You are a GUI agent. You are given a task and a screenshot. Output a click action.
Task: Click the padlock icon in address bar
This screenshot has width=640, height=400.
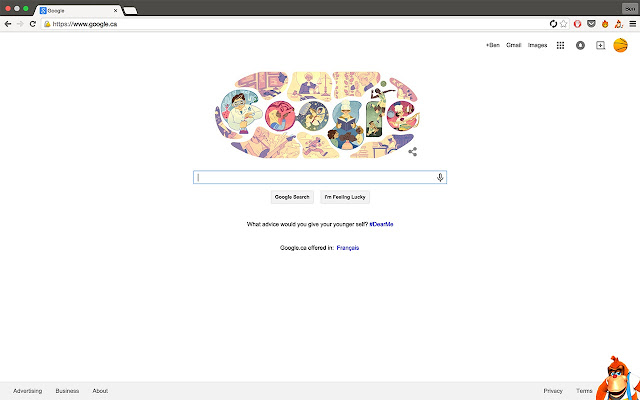[x=47, y=24]
